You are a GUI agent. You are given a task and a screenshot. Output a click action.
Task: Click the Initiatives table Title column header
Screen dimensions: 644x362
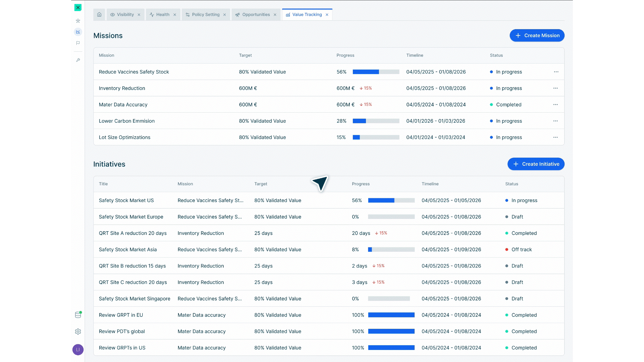[x=103, y=184]
